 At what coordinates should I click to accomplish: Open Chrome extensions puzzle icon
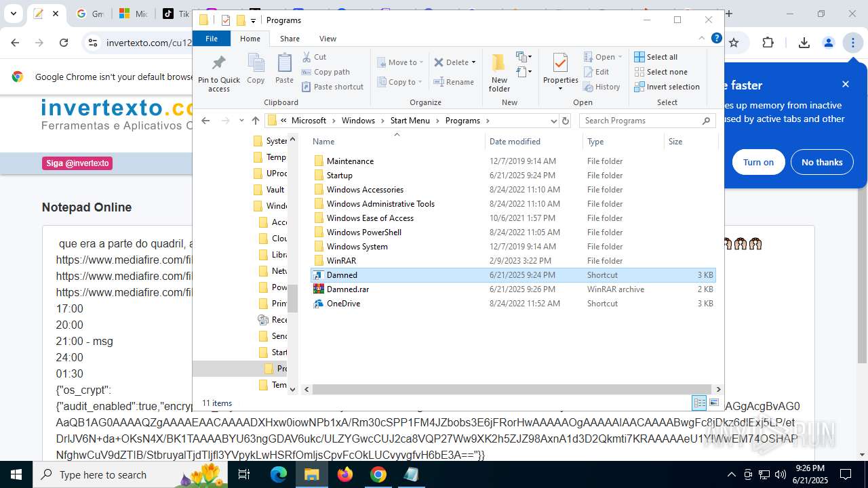coord(768,43)
